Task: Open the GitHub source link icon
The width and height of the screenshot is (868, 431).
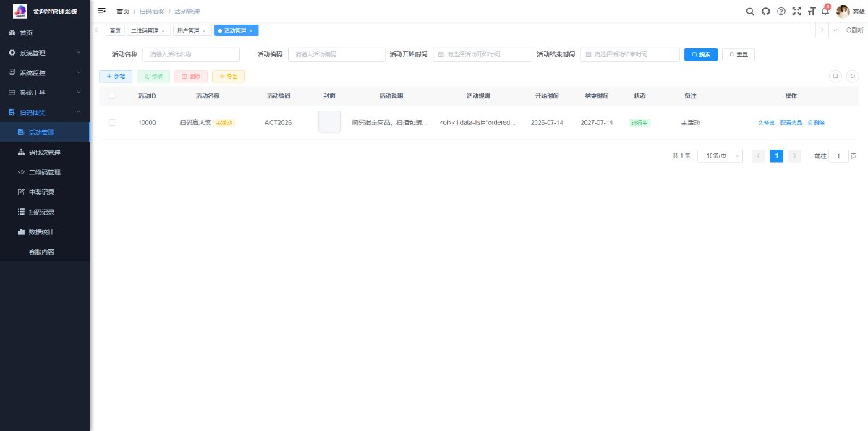Action: pos(766,11)
